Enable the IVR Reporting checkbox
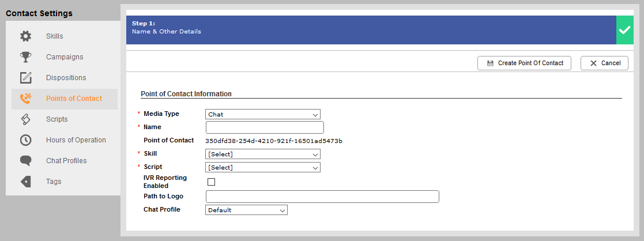Image resolution: width=644 pixels, height=241 pixels. pos(211,182)
